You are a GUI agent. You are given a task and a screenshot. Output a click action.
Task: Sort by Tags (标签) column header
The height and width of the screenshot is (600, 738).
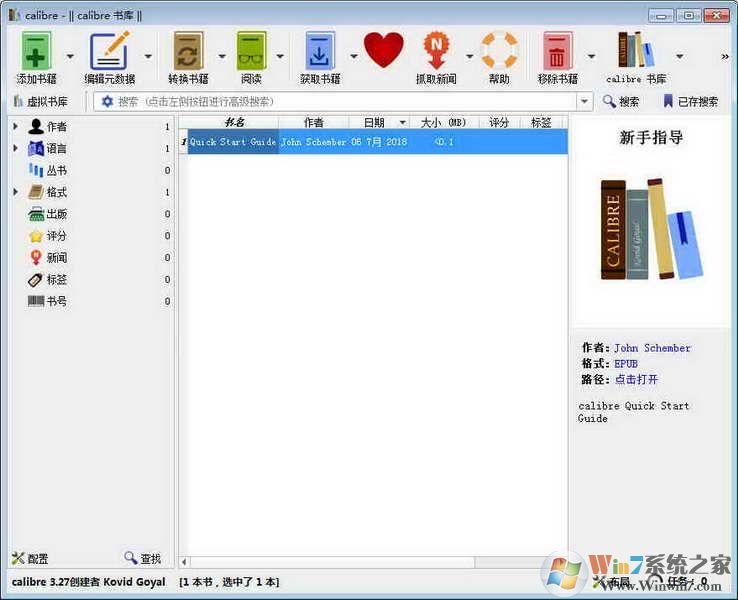point(541,122)
